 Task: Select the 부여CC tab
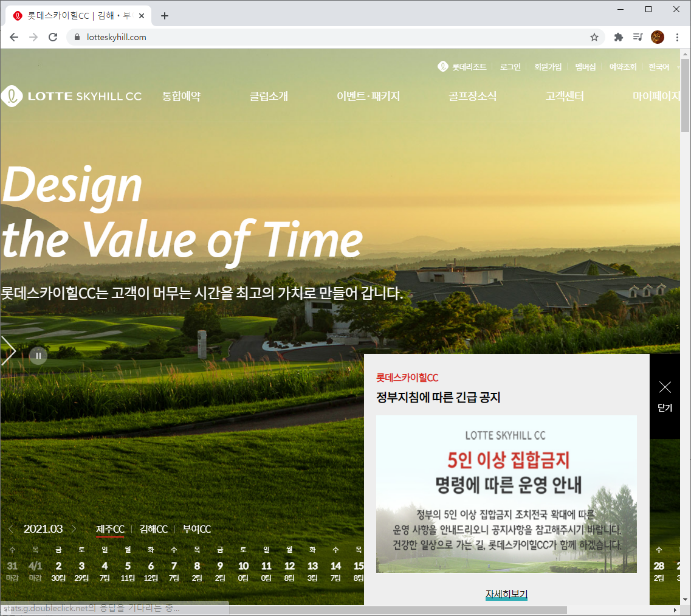pyautogui.click(x=196, y=529)
